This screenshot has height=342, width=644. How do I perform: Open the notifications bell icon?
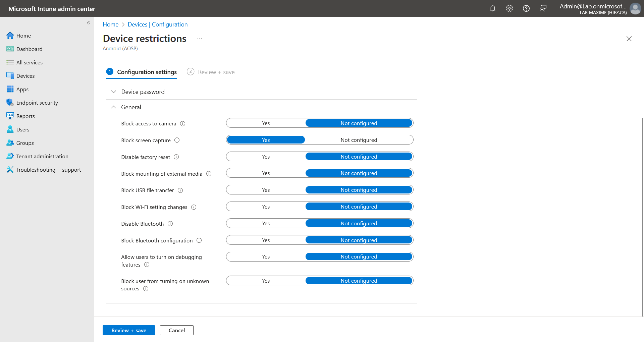[x=492, y=8]
